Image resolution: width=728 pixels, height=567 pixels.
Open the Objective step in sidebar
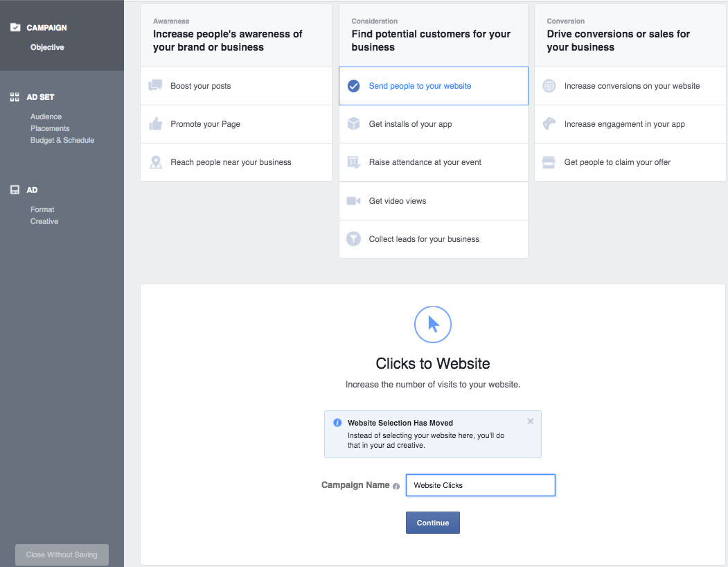coord(47,47)
